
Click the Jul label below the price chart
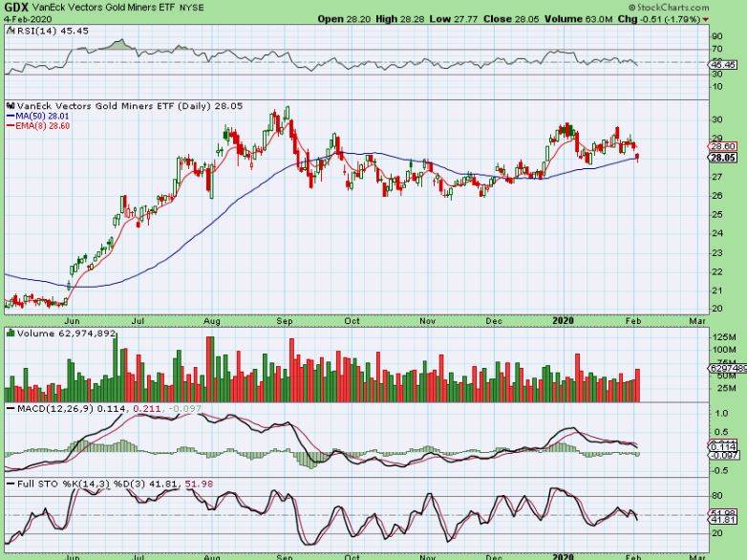click(x=138, y=321)
